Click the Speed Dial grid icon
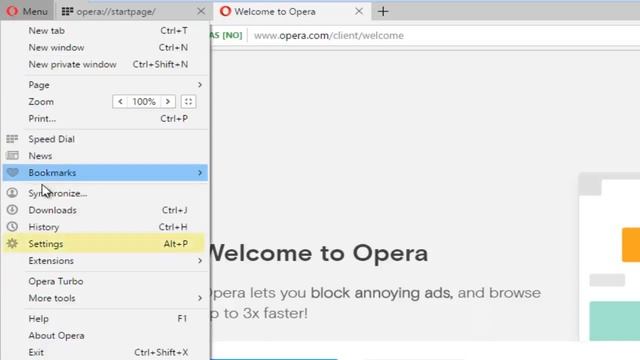This screenshot has height=360, width=640. 12,139
